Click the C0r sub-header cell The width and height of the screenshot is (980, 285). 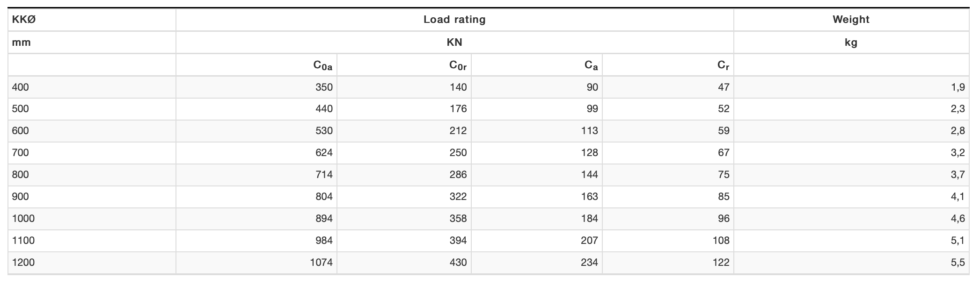pyautogui.click(x=404, y=65)
